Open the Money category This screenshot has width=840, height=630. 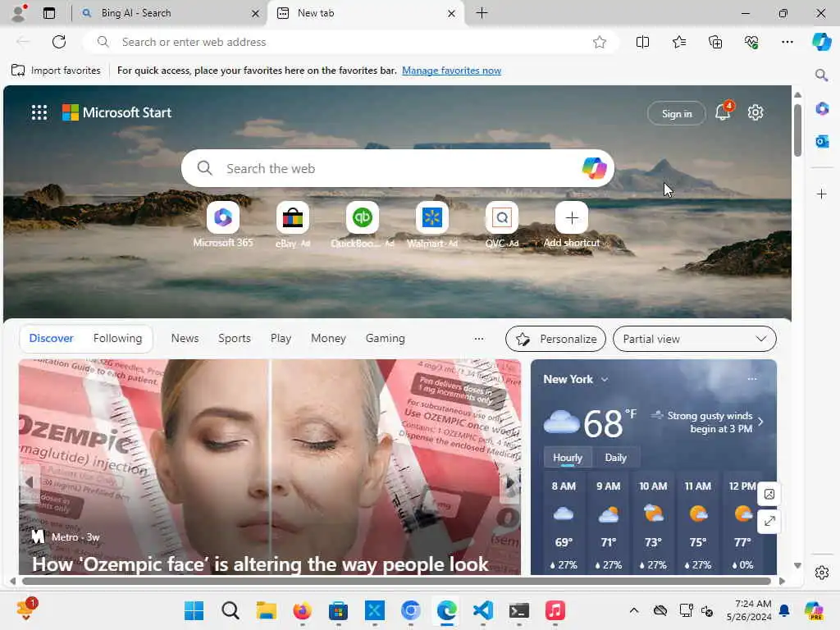click(328, 338)
